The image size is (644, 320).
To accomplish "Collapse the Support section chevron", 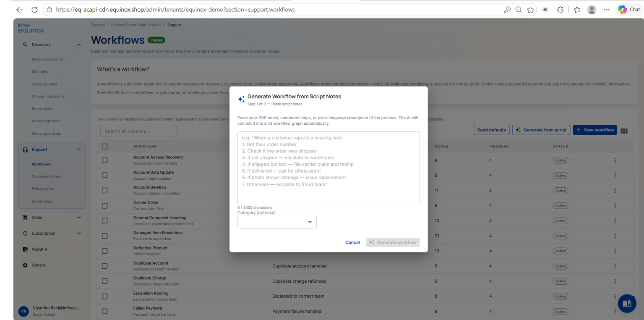I will [79, 150].
